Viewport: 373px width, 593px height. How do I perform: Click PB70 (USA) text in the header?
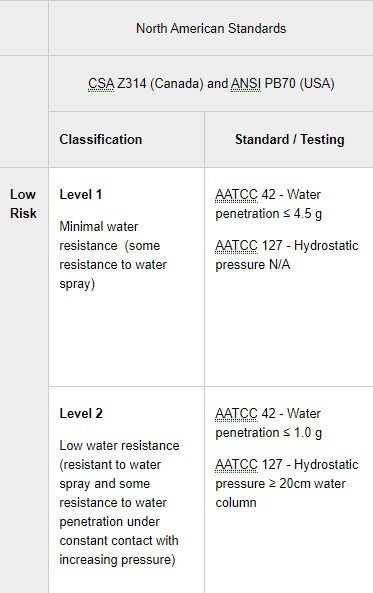(x=300, y=83)
